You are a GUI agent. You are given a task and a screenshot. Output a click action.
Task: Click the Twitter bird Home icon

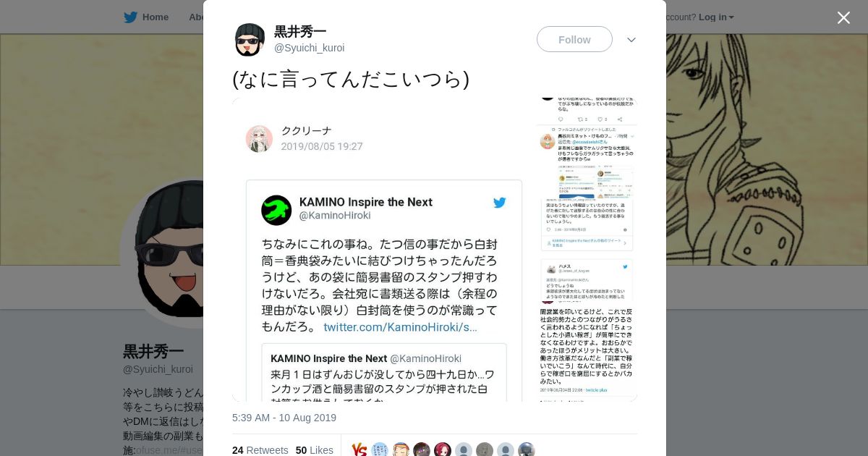tap(130, 17)
